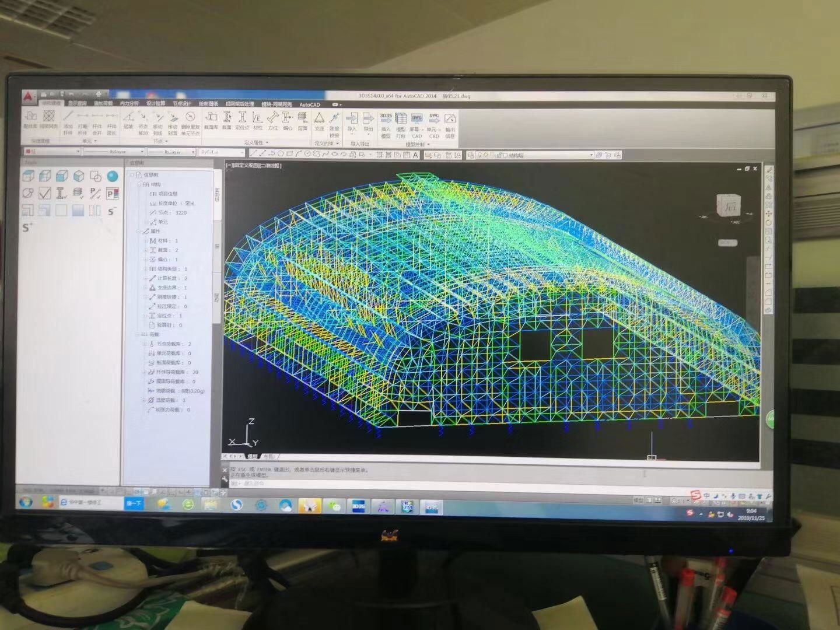
Task: Click 删除重复单元节点 delete duplicates tool
Action: point(190,123)
